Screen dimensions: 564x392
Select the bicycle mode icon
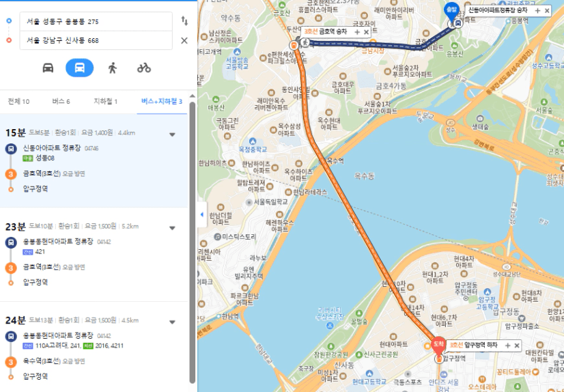click(x=144, y=68)
